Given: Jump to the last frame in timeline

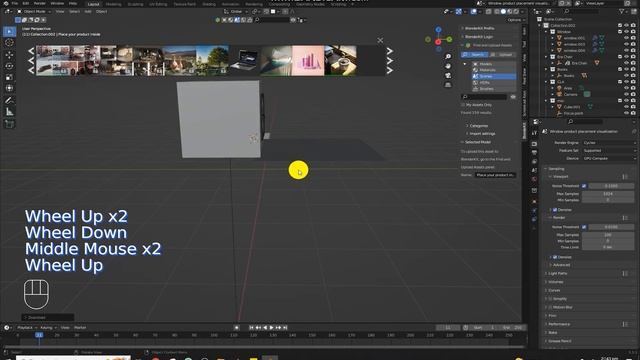Looking at the screenshot, I should tap(285, 328).
